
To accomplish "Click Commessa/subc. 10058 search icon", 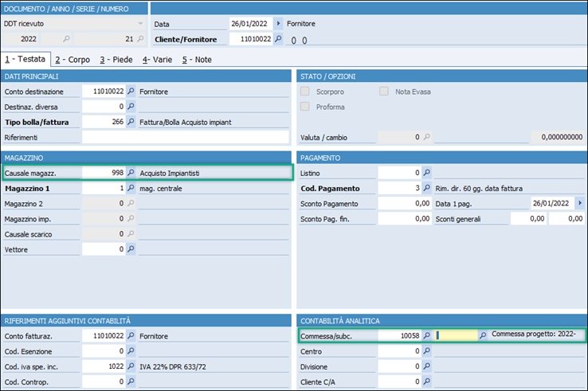I will pyautogui.click(x=426, y=336).
